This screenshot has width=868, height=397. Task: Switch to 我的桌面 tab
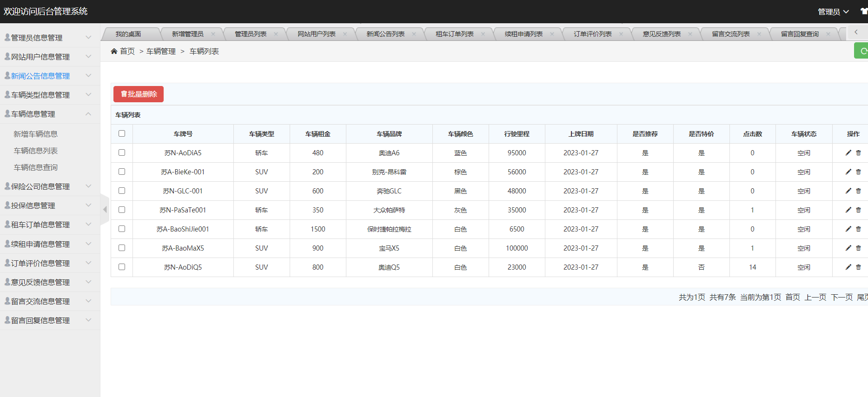tap(128, 34)
